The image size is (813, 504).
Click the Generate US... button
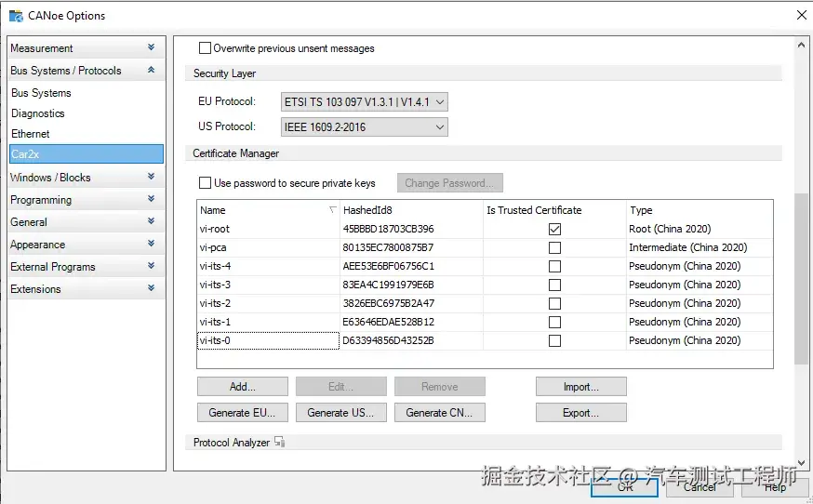pos(340,413)
